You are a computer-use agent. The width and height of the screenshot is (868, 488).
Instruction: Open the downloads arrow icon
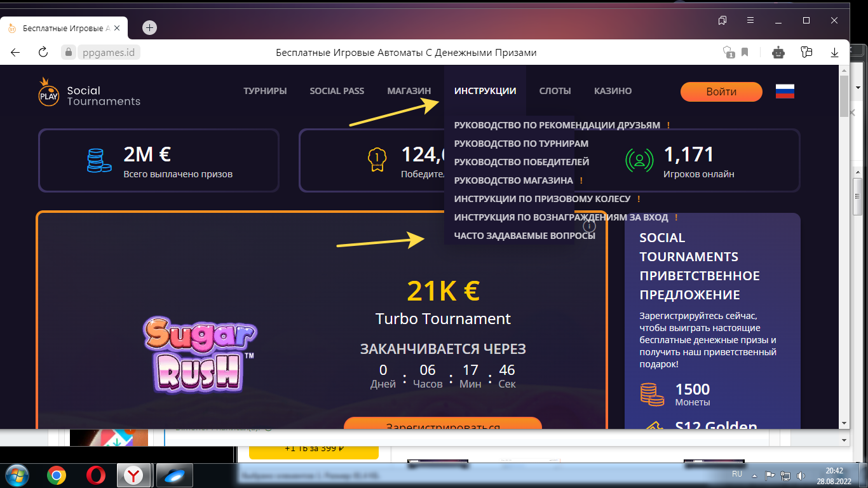[835, 53]
